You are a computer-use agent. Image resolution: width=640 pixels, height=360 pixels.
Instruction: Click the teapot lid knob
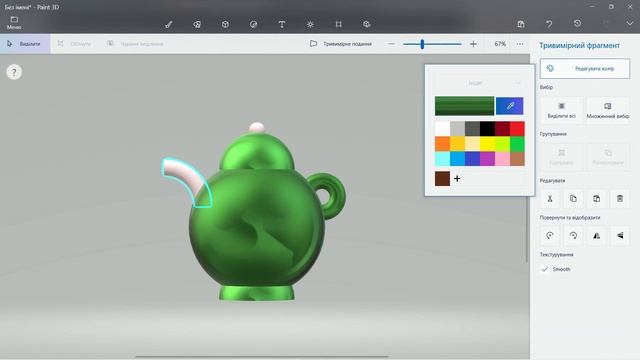coord(257,127)
